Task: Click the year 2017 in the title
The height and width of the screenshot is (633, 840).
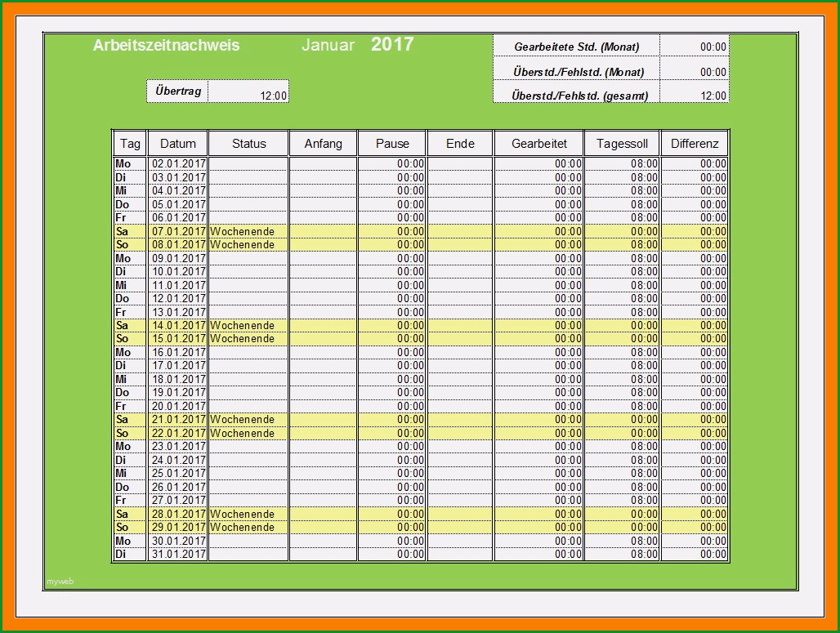Action: coord(392,44)
